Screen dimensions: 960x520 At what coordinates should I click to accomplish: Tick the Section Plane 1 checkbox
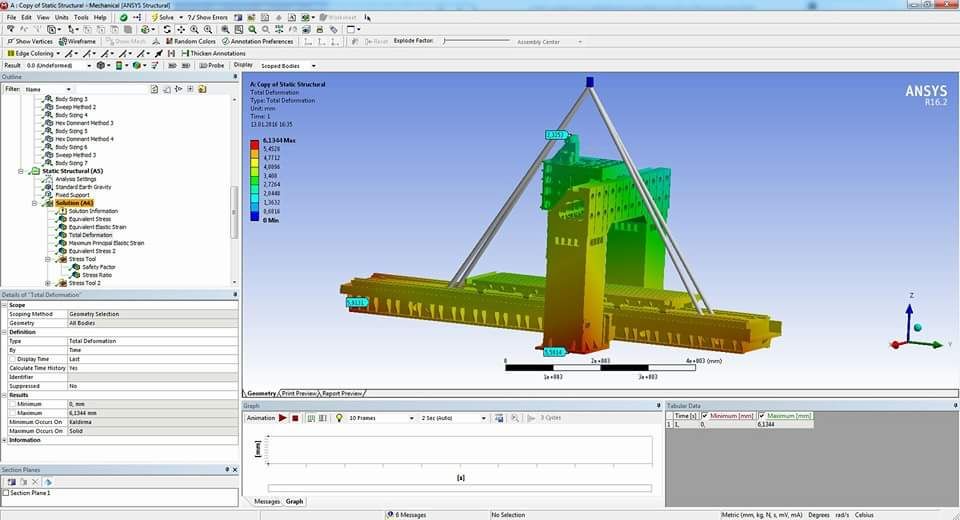click(x=6, y=493)
